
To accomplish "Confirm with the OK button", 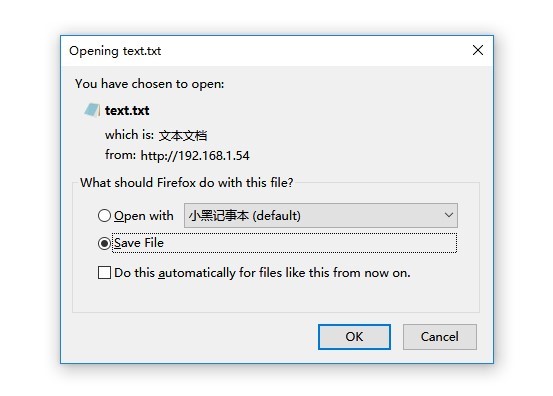I will click(354, 337).
